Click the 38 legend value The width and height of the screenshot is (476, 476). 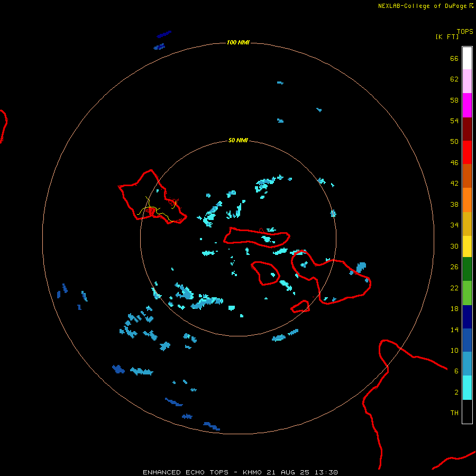tap(454, 204)
